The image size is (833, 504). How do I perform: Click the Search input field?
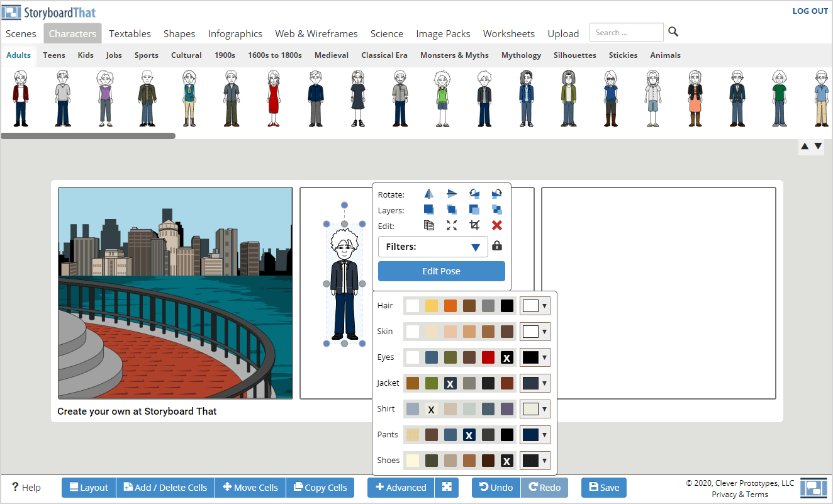[625, 33]
